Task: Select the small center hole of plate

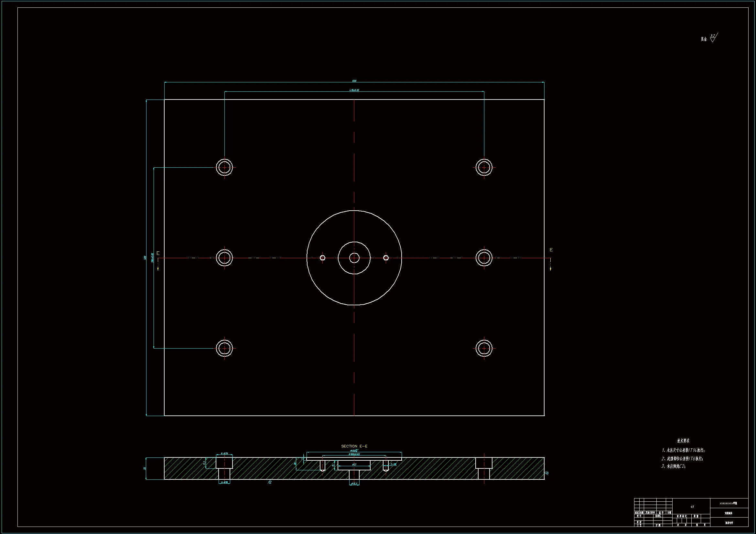Action: tap(354, 258)
